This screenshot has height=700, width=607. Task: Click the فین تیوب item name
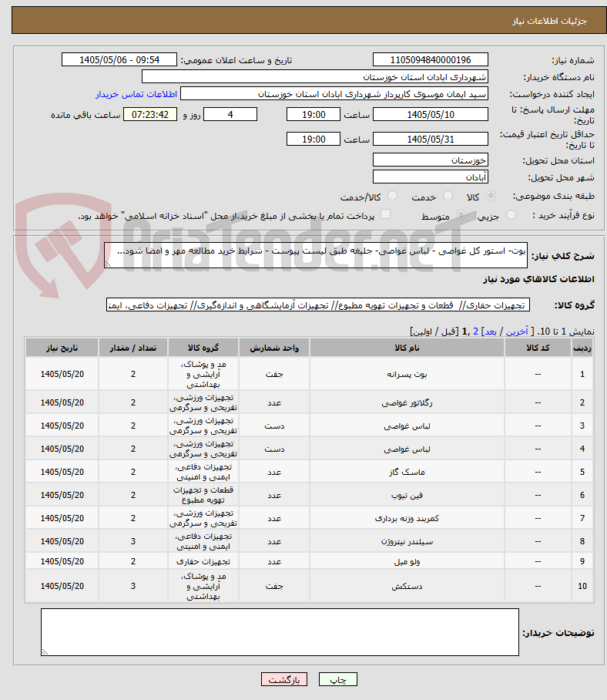(407, 495)
